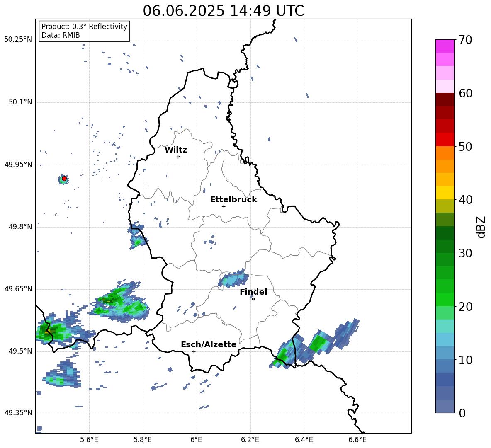Screen dimensions: 491x448
Task: Click the 49.35°N latitude label
Action: (x=18, y=413)
